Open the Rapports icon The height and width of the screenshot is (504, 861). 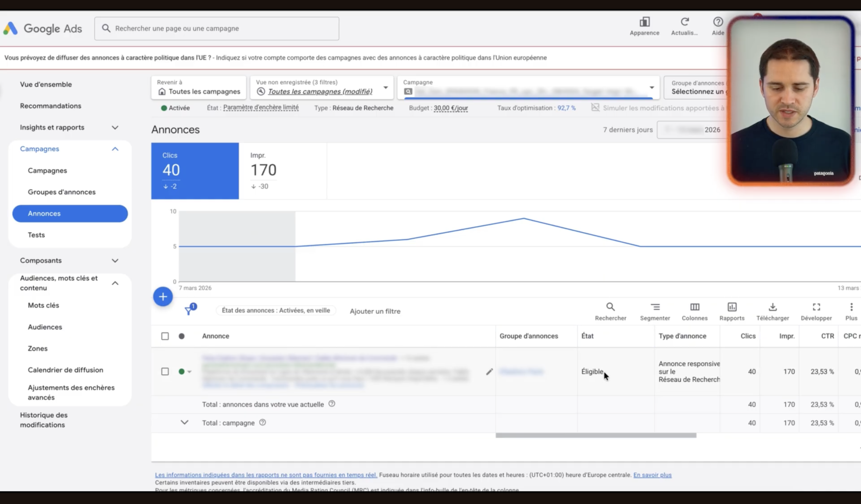[x=732, y=307]
